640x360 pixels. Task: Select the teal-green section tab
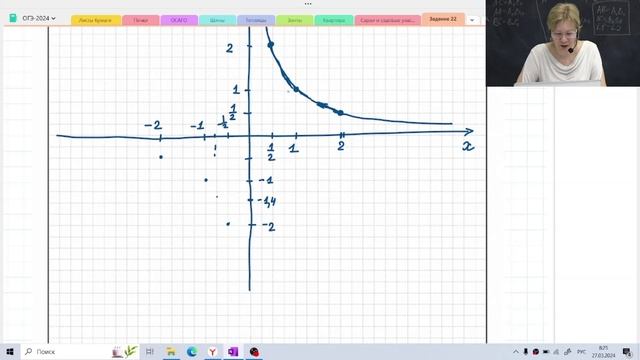tap(334, 20)
